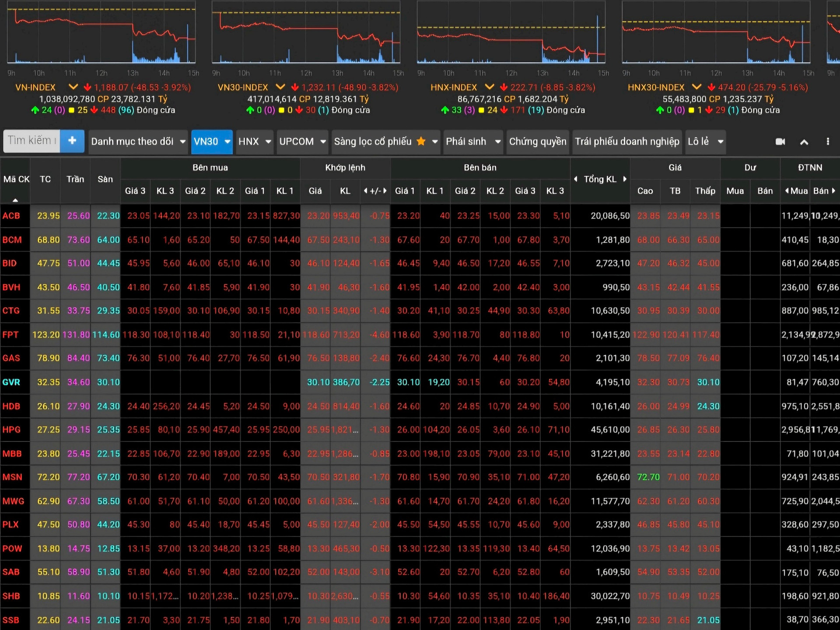Click right arrow next to +/- header
The width and height of the screenshot is (840, 630).
point(385,191)
